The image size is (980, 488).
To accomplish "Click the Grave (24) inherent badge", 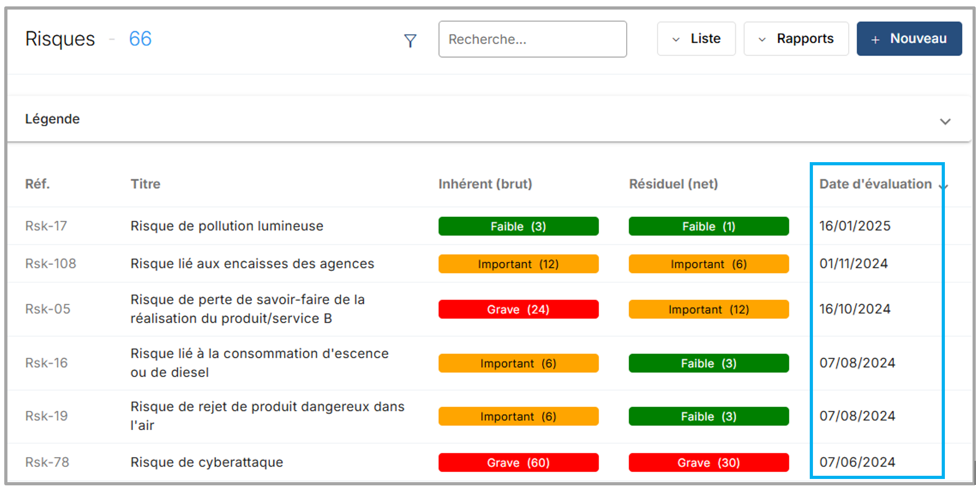I will pos(518,309).
